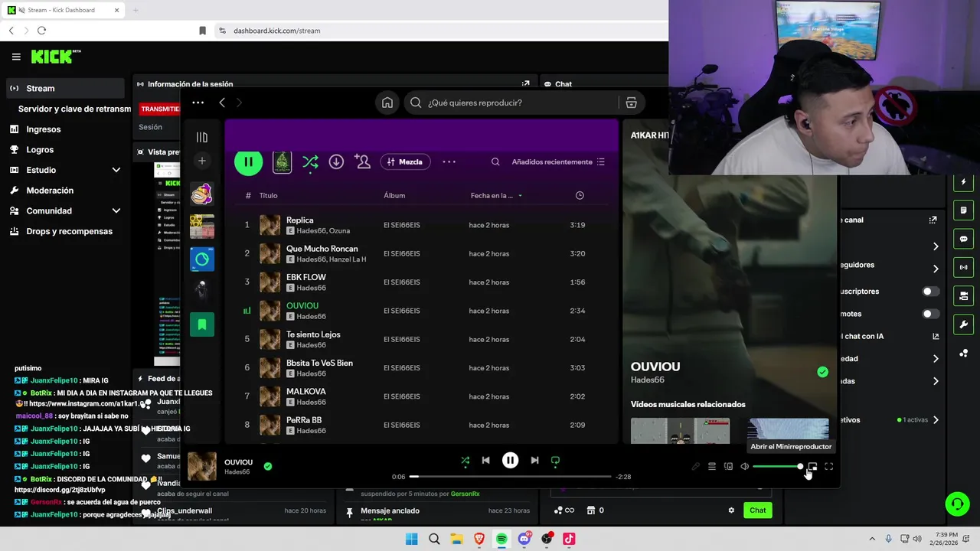Open the Miniplayer icon
980x551 pixels.
tap(812, 467)
